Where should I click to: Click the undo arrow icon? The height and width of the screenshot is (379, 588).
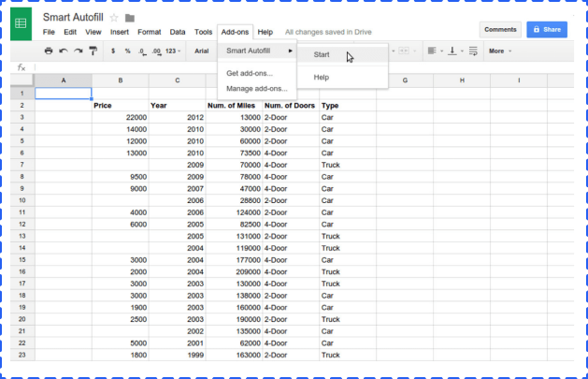pyautogui.click(x=64, y=51)
